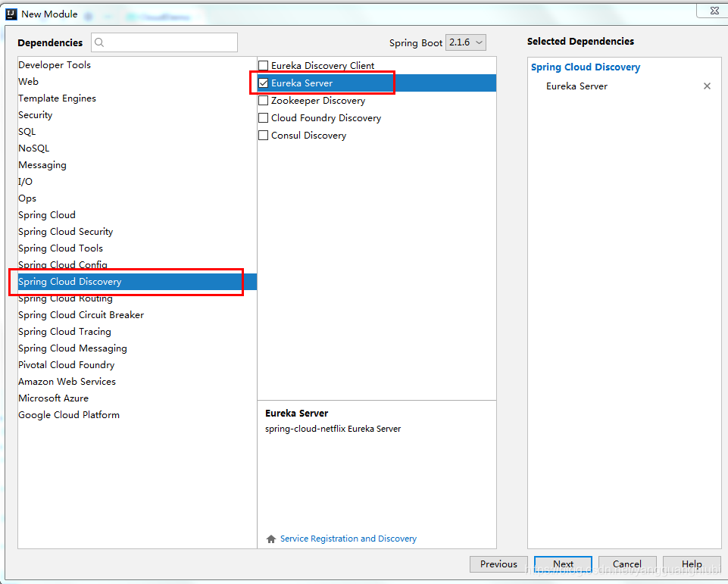The width and height of the screenshot is (728, 584).
Task: Select the NoSQL category
Action: (137, 148)
